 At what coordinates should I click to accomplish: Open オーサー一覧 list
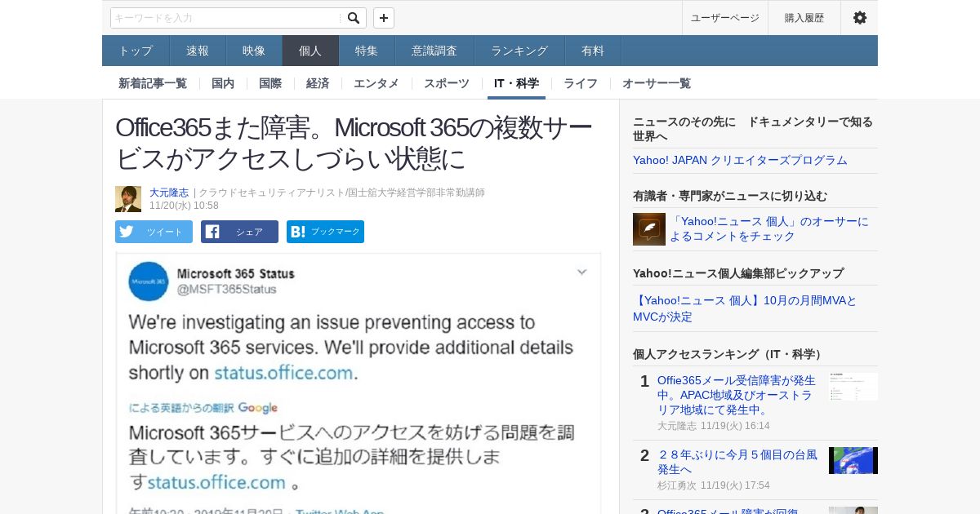coord(657,83)
